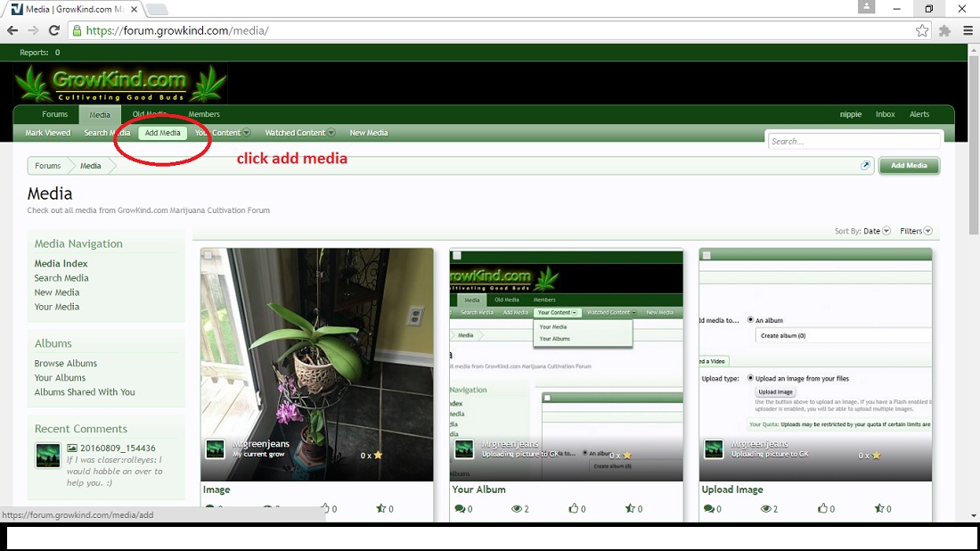Tick checkbox on Upload Image thumbnail

(x=706, y=255)
